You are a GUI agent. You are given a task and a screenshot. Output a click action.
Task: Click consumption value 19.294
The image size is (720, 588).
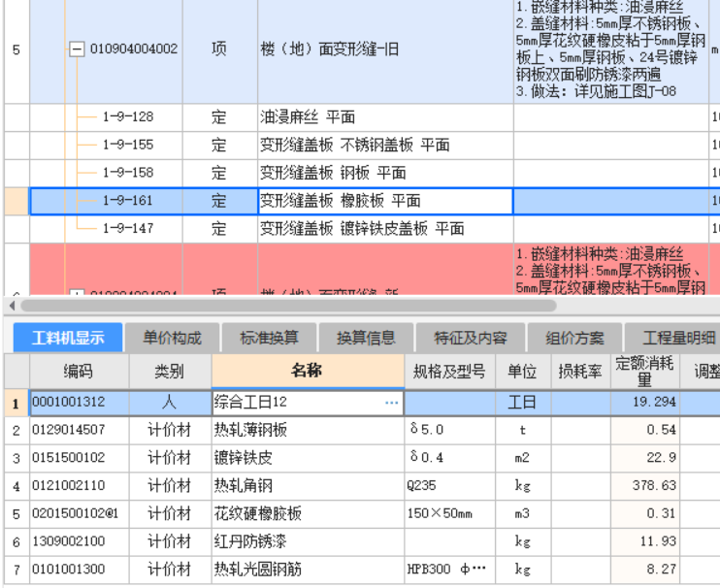645,402
